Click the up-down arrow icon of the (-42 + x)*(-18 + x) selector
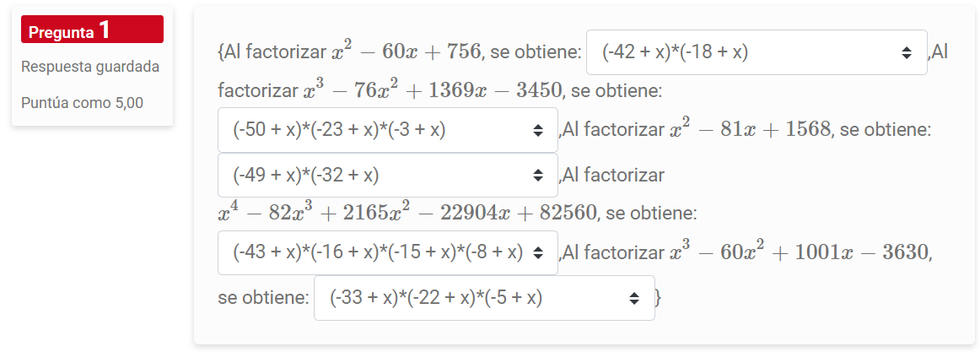Screen dimensions: 980x352 click(x=907, y=52)
